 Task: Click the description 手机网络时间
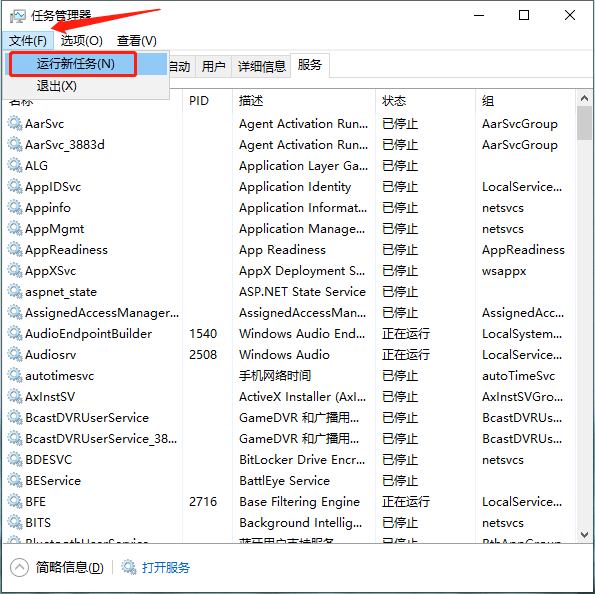(x=275, y=376)
